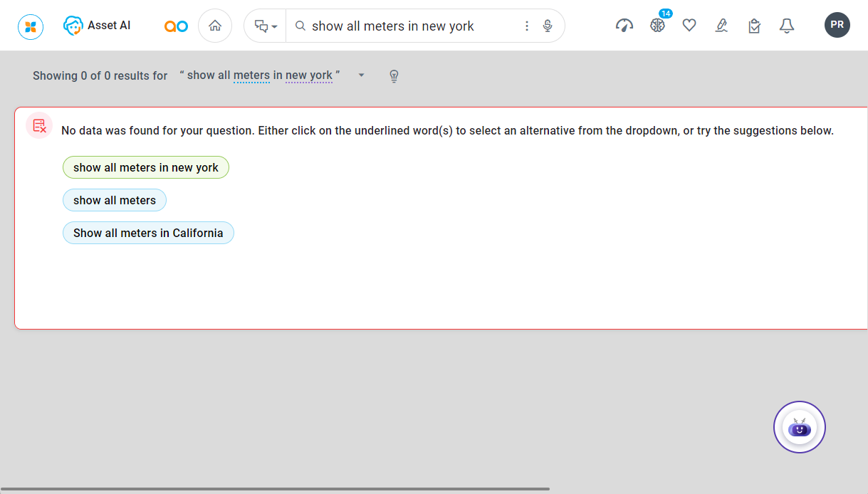Viewport: 868px width, 494px height.
Task: Expand the chat mode dropdown beside search
Action: 266,26
